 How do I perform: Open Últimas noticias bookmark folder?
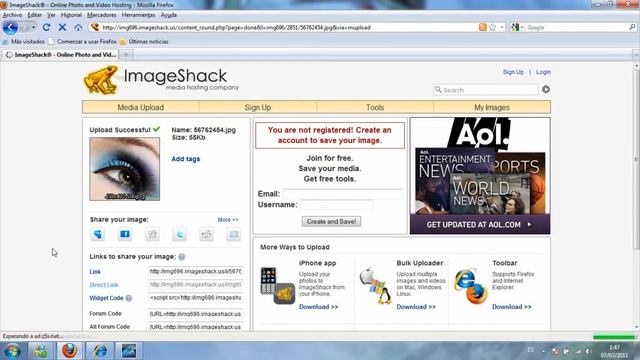144,42
